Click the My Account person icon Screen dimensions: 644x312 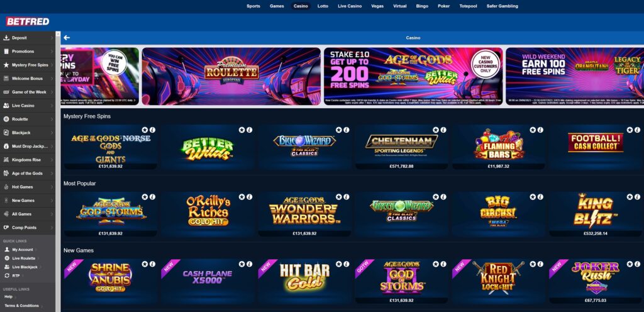pos(6,250)
